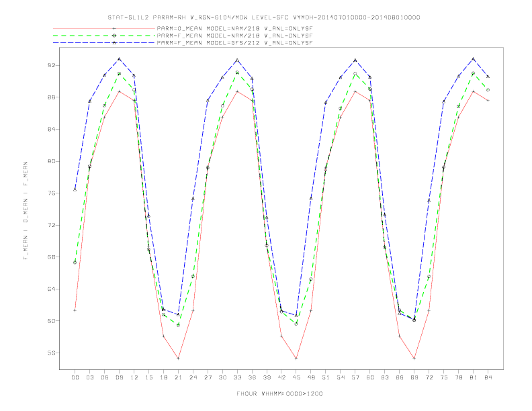This screenshot has height=411, width=532.
Task: Click forecast hour 24 on the x-axis
Action: pyautogui.click(x=193, y=377)
